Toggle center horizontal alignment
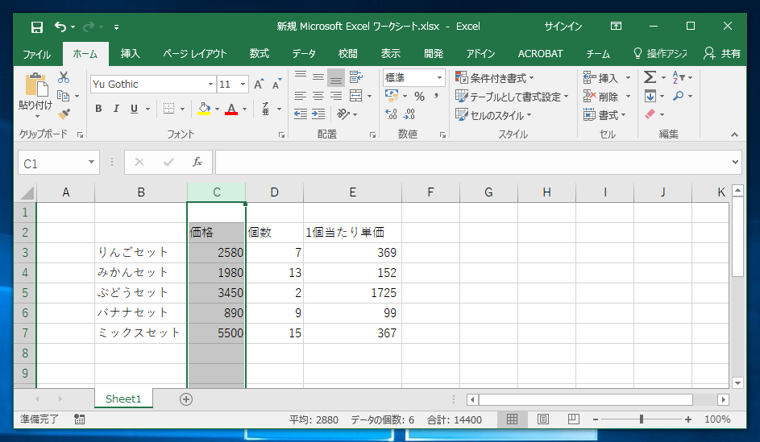 point(318,96)
